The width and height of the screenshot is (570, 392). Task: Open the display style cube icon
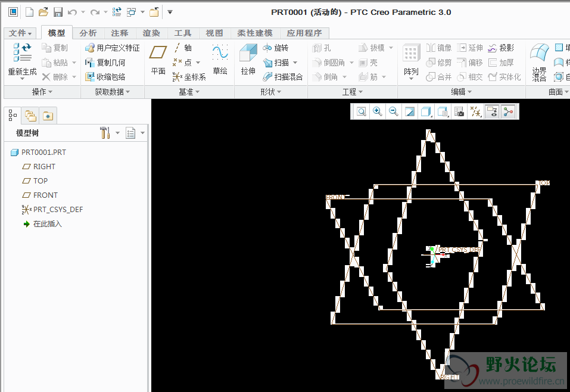(x=426, y=111)
